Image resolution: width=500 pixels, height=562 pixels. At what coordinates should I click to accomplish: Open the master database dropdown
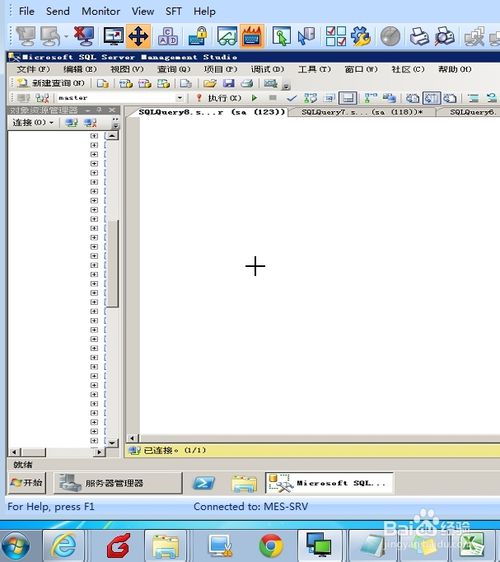(x=180, y=98)
